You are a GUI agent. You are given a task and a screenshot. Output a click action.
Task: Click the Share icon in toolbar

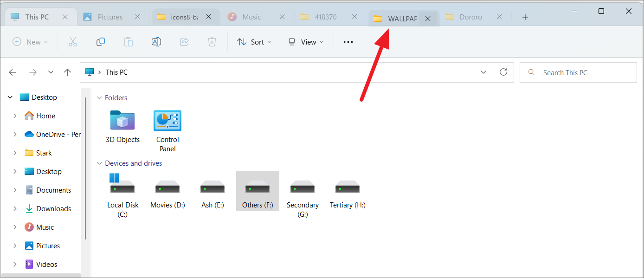click(x=184, y=42)
